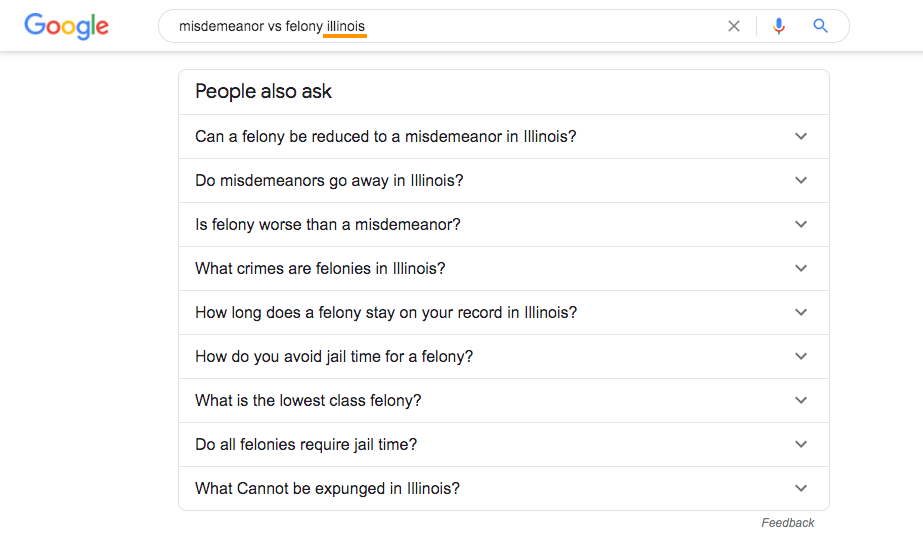This screenshot has height=544, width=923.
Task: Expand chevron for felonies require jail time
Action: click(x=801, y=444)
